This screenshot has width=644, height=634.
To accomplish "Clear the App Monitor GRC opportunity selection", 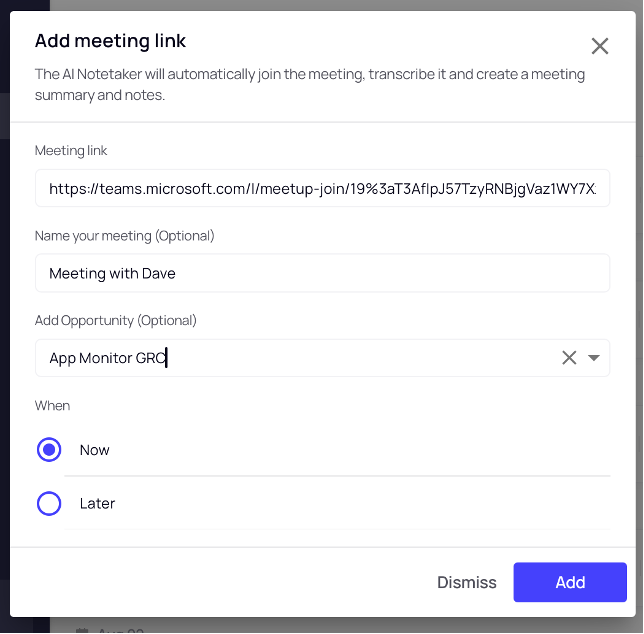I will [569, 358].
